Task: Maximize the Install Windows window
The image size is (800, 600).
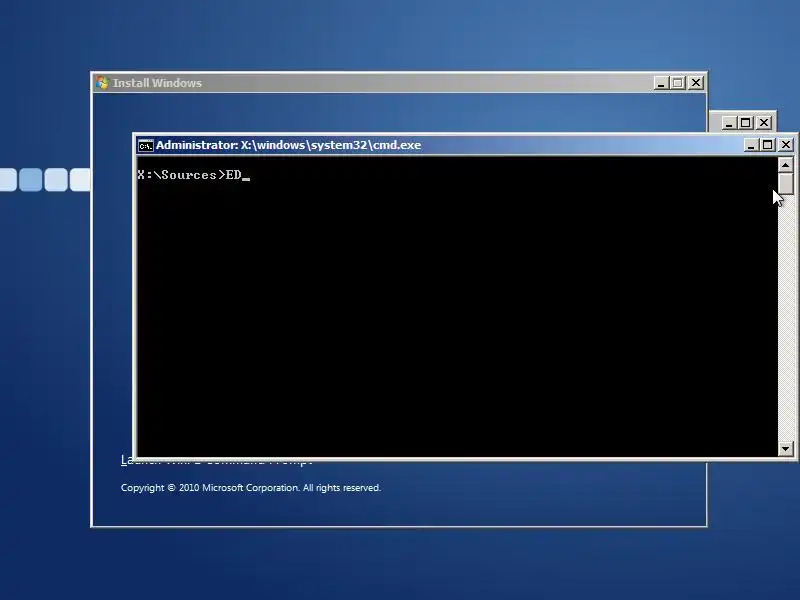Action: click(x=678, y=83)
